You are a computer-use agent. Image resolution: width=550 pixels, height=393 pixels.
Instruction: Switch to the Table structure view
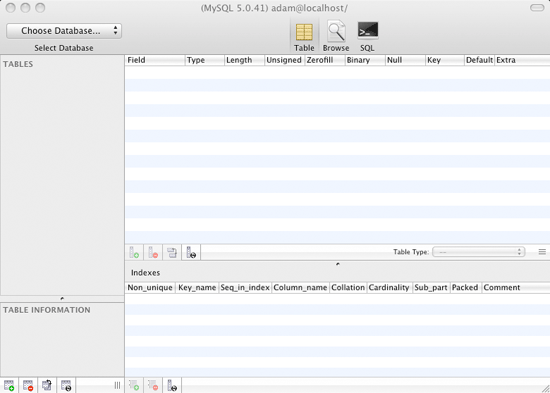coord(304,36)
